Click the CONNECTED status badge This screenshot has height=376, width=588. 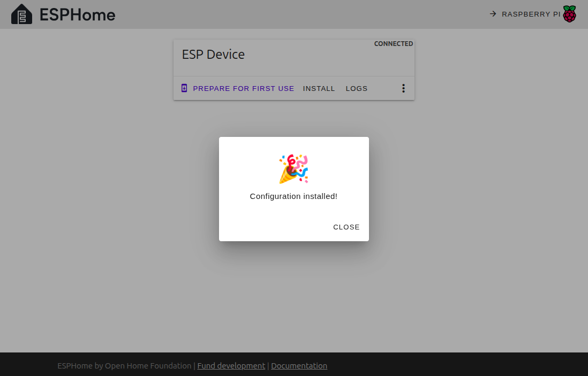tap(394, 43)
